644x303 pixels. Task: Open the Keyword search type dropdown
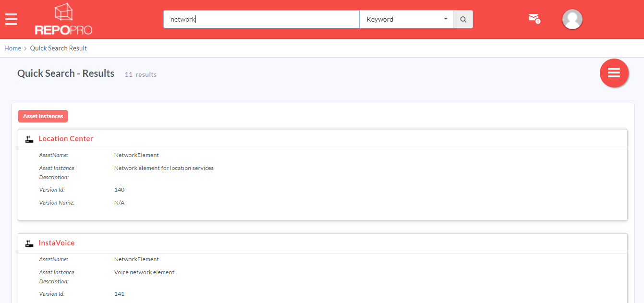click(406, 20)
